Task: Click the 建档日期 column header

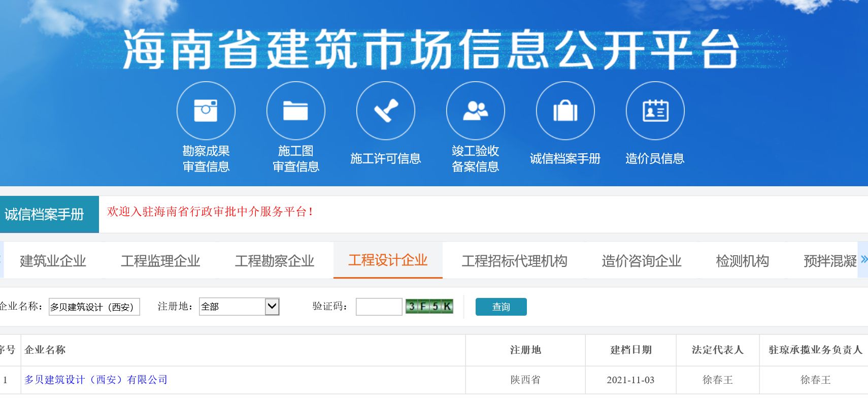Action: point(630,350)
